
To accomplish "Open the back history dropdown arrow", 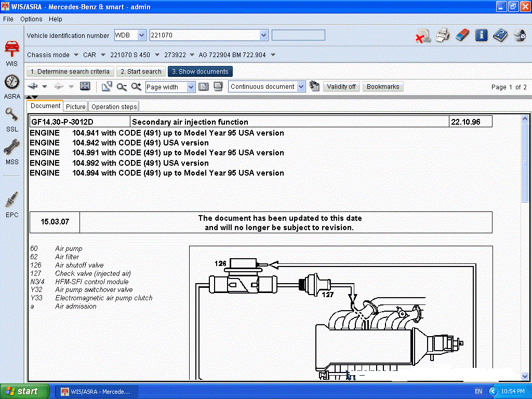I will coord(45,87).
